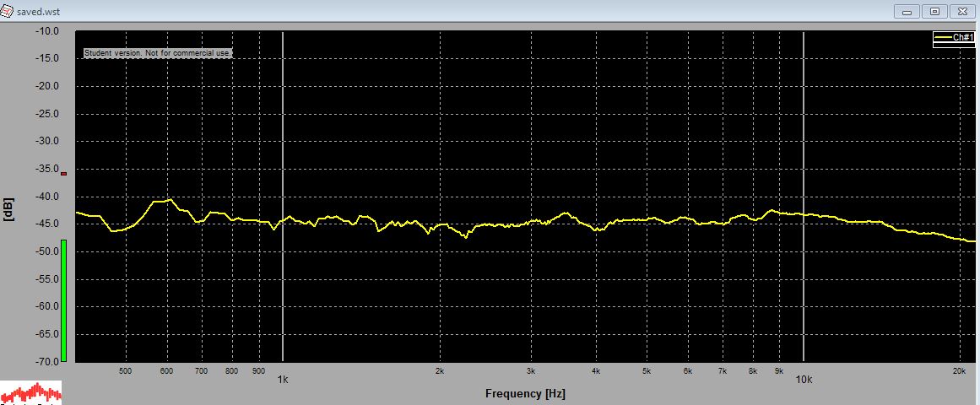Viewport: 980px width, 405px height.
Task: Click the saved.wst window icon
Action: [6, 11]
